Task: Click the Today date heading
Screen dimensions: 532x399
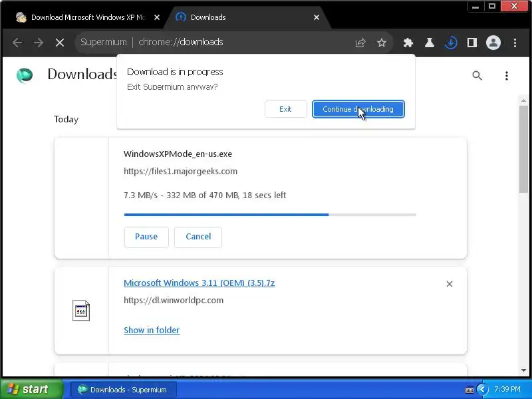Action: click(x=66, y=120)
